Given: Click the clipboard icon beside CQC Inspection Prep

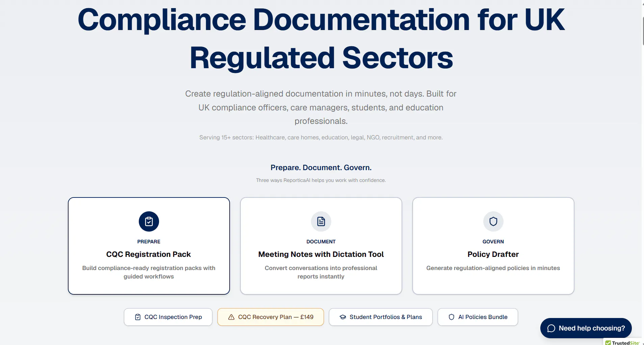Looking at the screenshot, I should [x=138, y=317].
